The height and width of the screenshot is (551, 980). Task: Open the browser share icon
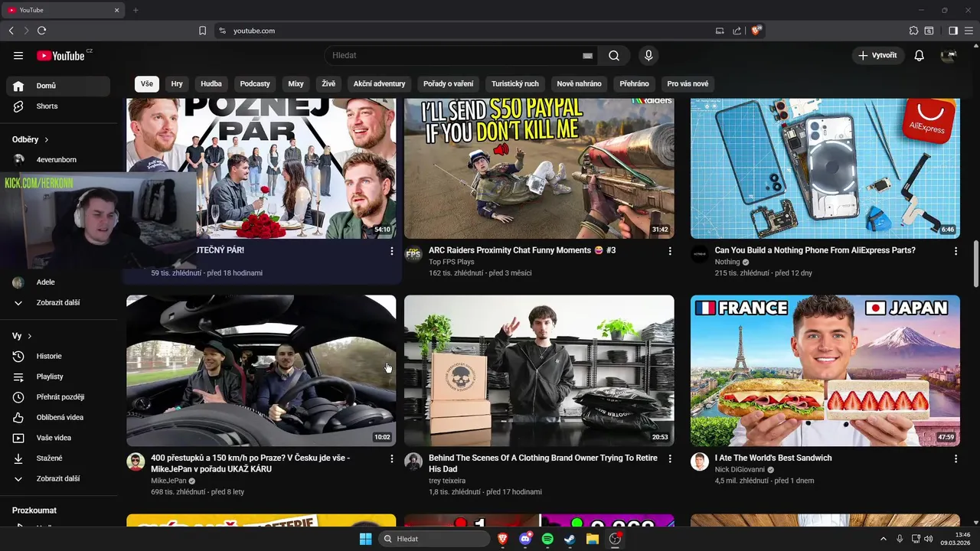(737, 31)
